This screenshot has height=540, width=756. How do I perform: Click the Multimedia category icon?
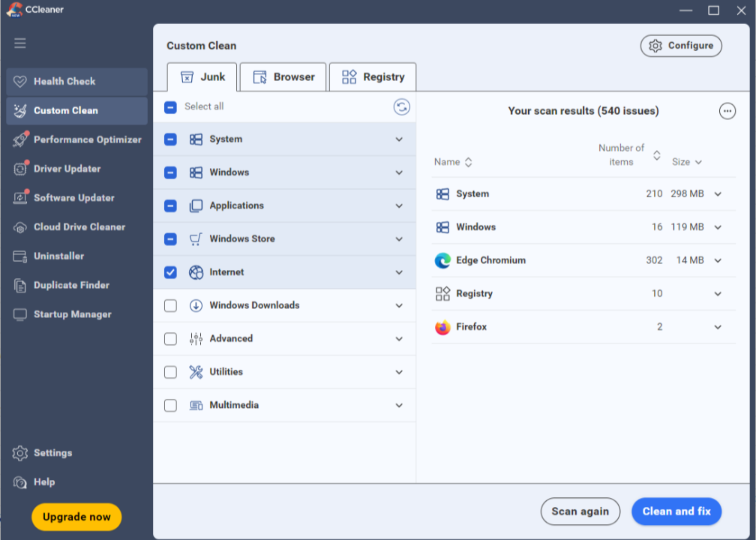tap(196, 406)
